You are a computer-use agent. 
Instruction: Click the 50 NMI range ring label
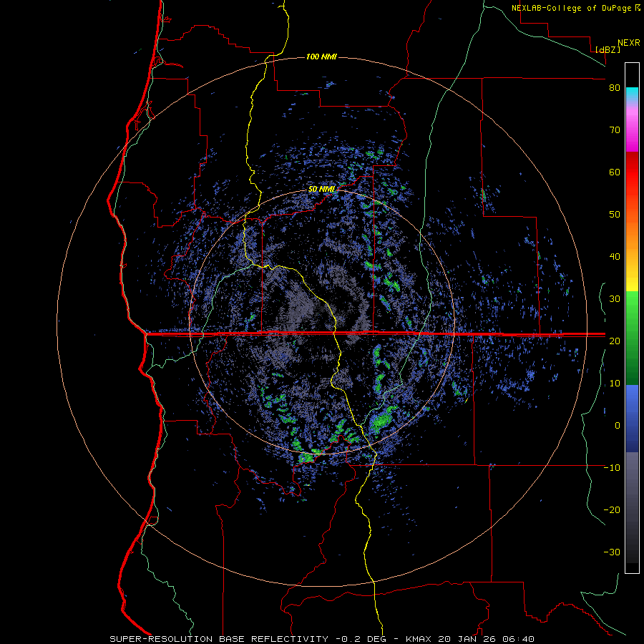pos(321,190)
